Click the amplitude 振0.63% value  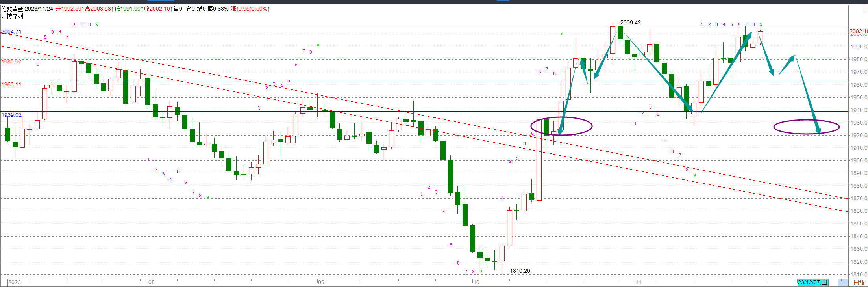point(218,9)
